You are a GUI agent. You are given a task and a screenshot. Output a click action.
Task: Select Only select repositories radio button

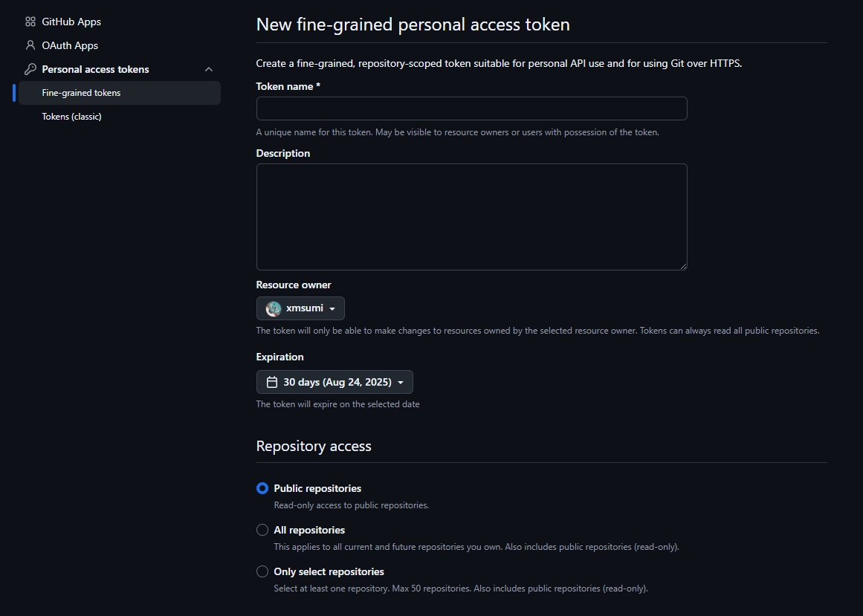262,571
